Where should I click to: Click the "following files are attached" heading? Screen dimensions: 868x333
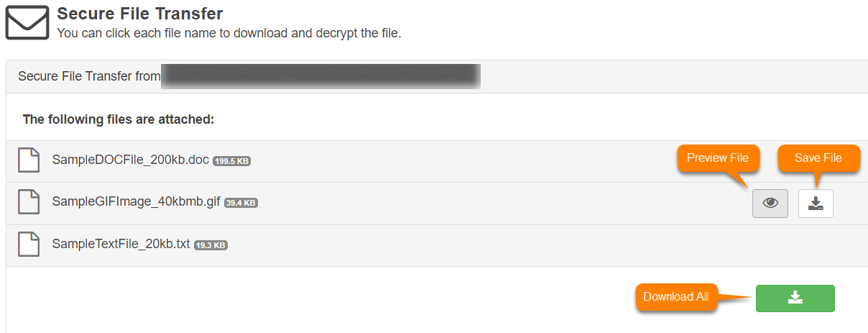[119, 119]
